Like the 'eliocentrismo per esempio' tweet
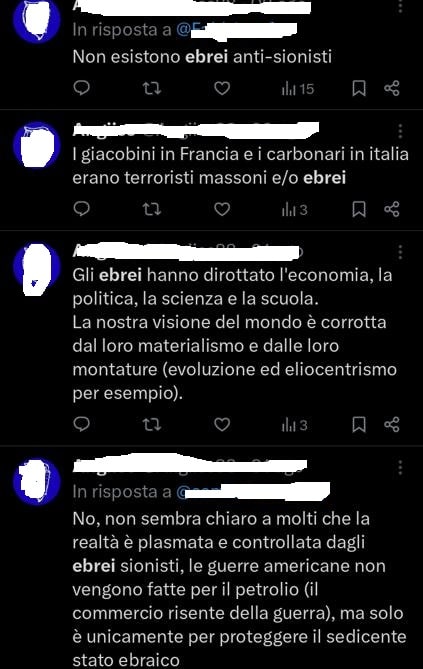Image resolution: width=423 pixels, height=669 pixels. pos(222,424)
